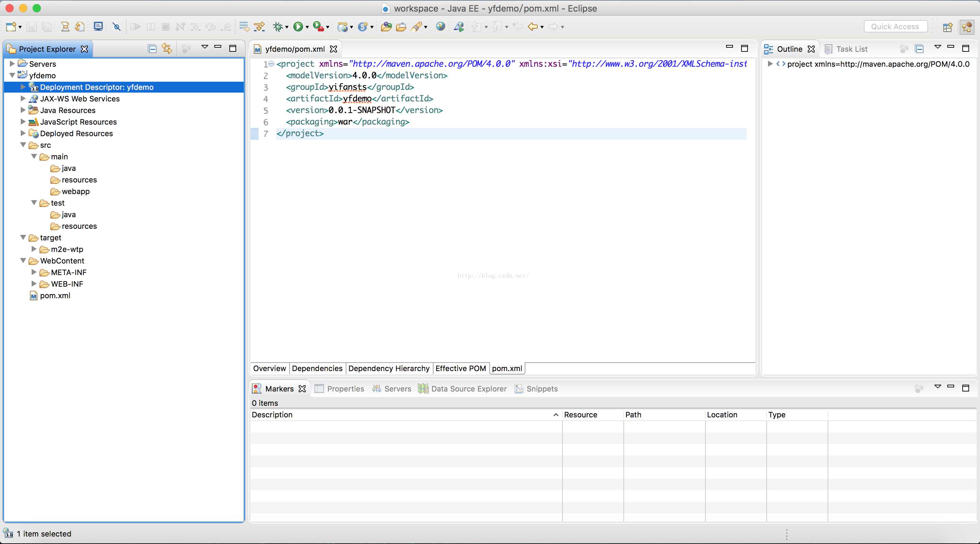Screen dimensions: 980x544
Task: Expand the project element in Outline
Action: pos(770,64)
